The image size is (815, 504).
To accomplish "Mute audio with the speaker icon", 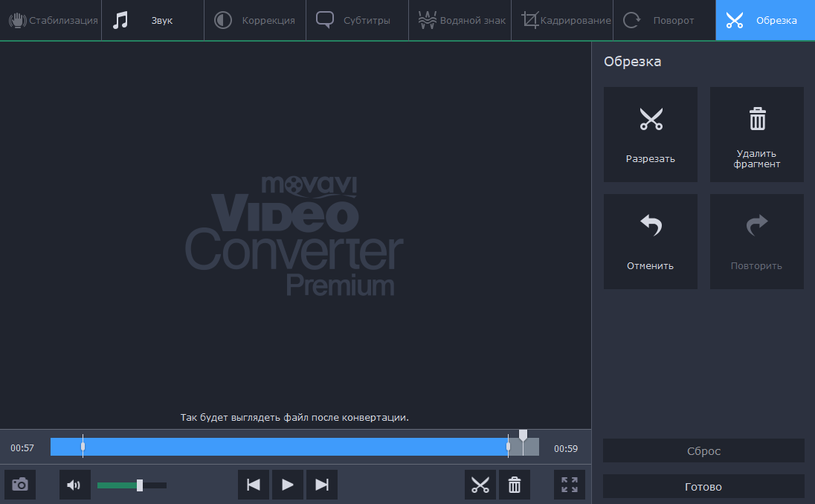I will (74, 485).
